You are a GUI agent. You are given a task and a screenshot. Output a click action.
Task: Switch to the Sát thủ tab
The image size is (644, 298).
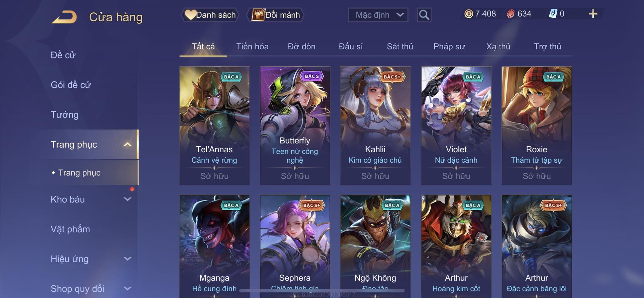point(400,47)
